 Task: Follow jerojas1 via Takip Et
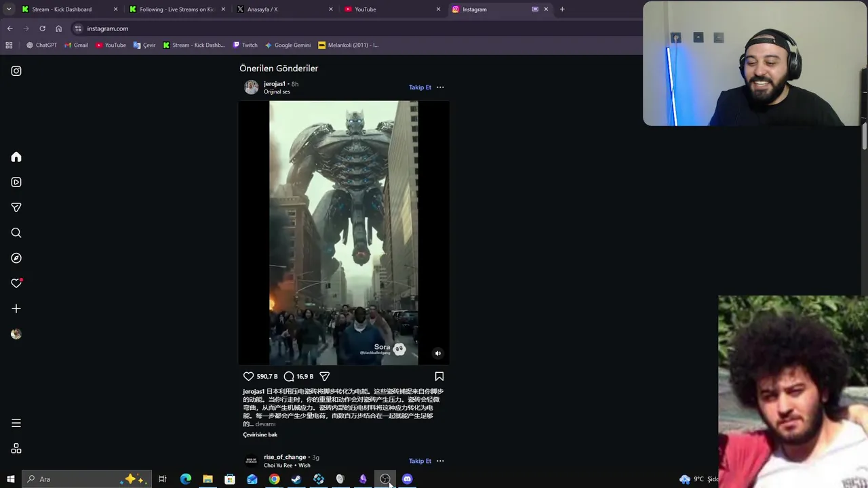pos(420,87)
